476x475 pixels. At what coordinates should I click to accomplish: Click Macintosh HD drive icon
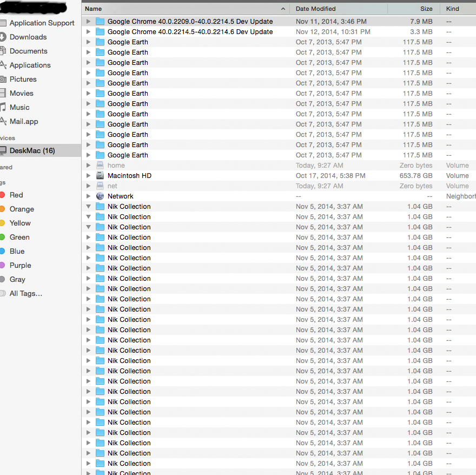[100, 175]
